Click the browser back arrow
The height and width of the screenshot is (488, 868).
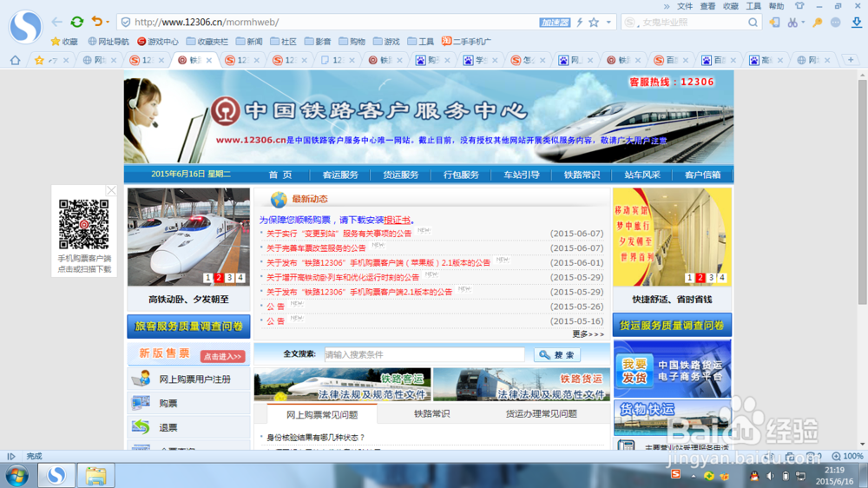(56, 23)
